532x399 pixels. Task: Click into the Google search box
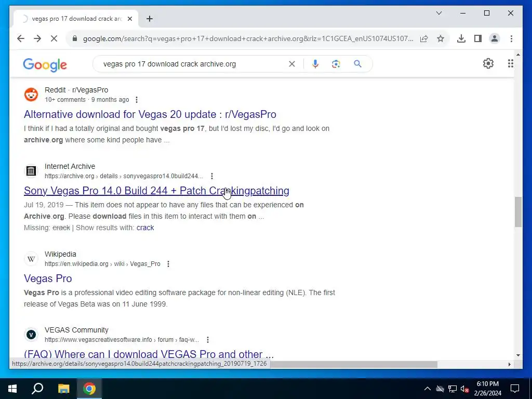(x=193, y=64)
